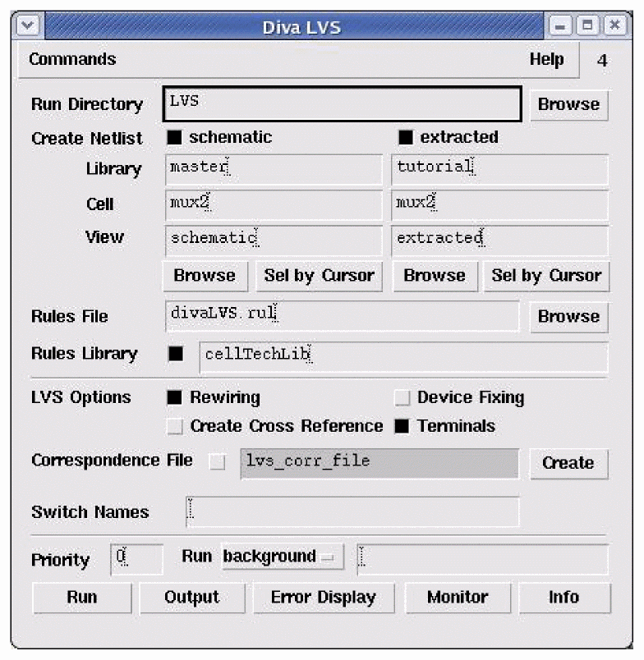Browse for the Rules File
The height and width of the screenshot is (660, 644).
click(x=568, y=317)
